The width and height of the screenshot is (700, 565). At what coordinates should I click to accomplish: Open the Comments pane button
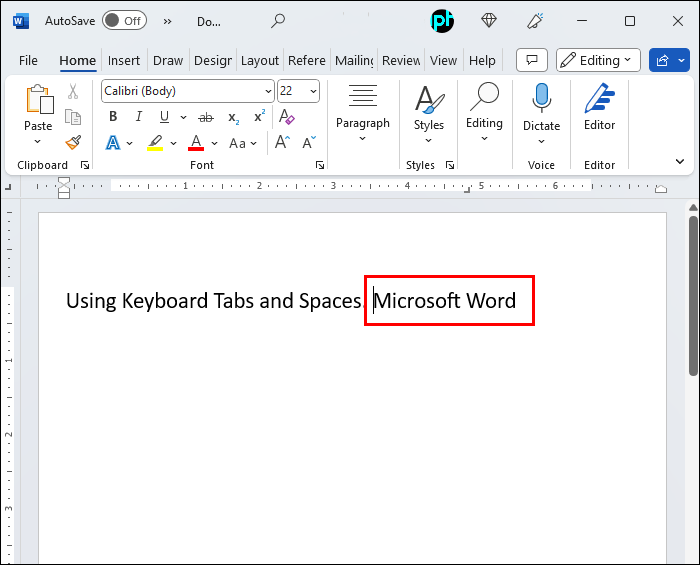point(532,60)
